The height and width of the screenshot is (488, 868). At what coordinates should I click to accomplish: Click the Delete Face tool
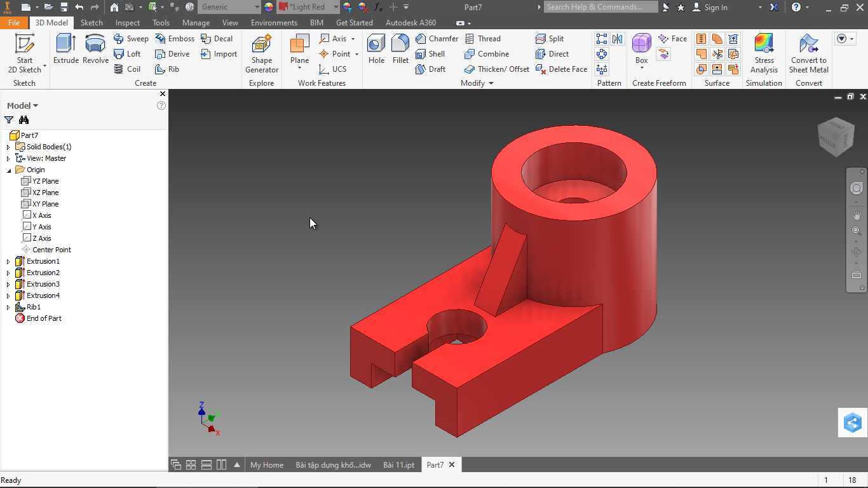561,69
